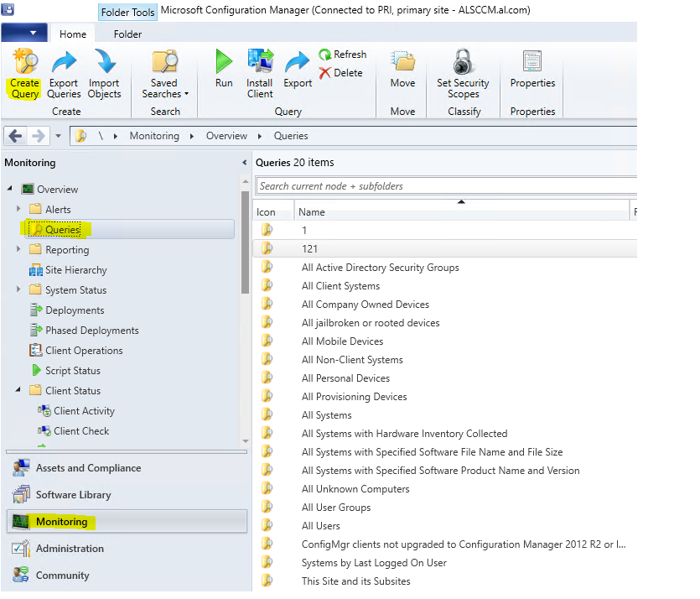
Task: Click the Back navigation arrow
Action: (16, 136)
